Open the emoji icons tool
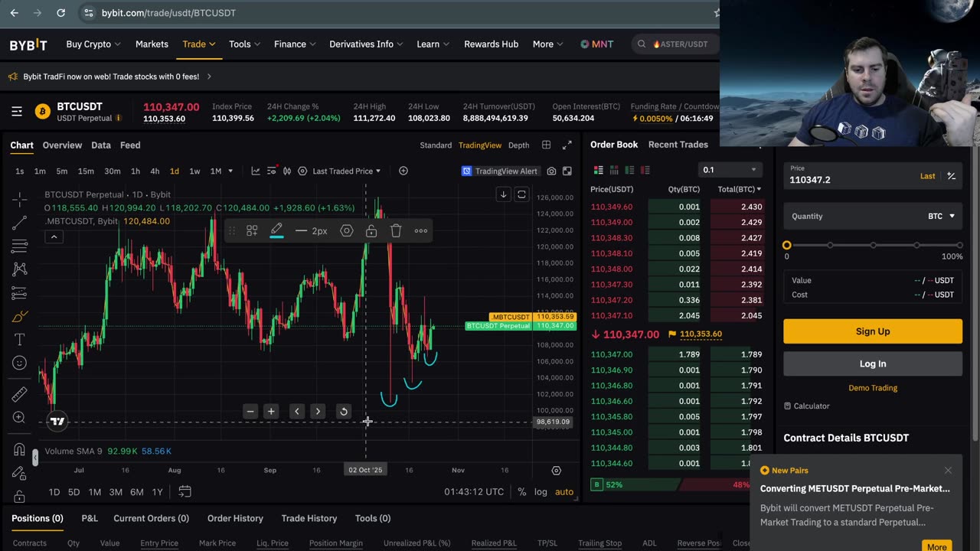The image size is (980, 551). click(20, 363)
